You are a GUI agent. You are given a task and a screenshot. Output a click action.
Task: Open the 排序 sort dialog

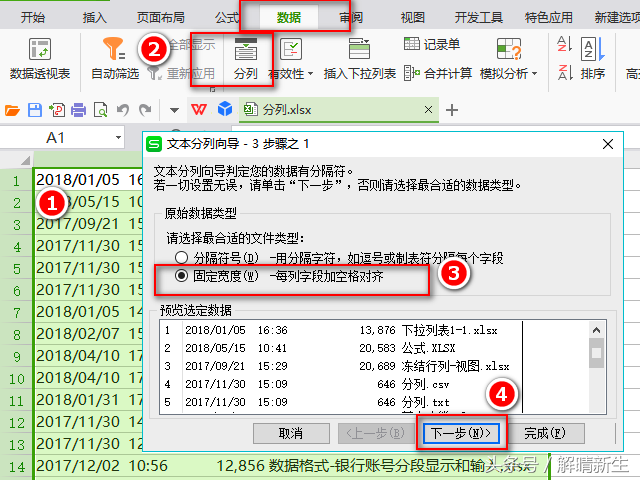tap(593, 59)
